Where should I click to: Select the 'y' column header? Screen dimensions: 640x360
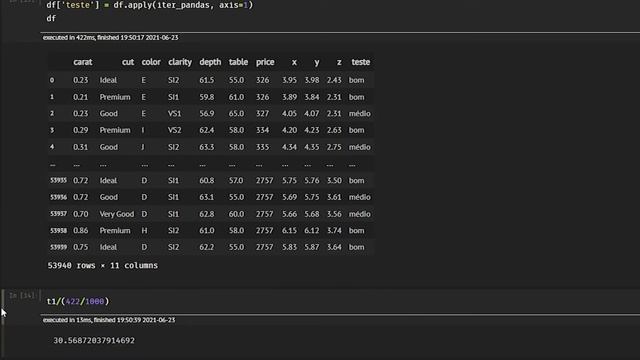pyautogui.click(x=317, y=62)
